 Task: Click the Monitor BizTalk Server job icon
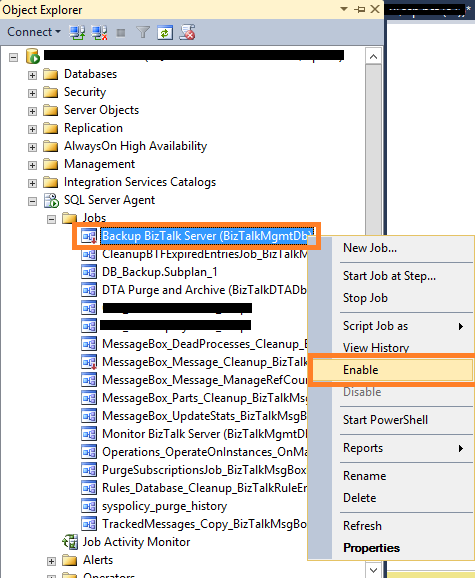pyautogui.click(x=89, y=434)
